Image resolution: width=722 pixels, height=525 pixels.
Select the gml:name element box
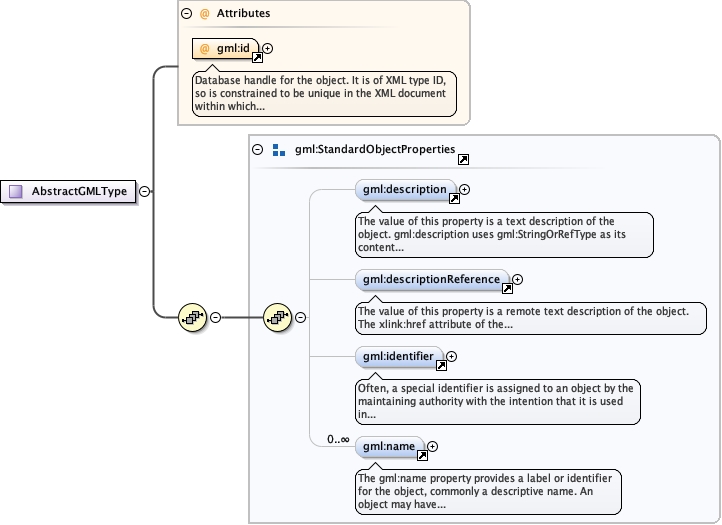click(390, 446)
